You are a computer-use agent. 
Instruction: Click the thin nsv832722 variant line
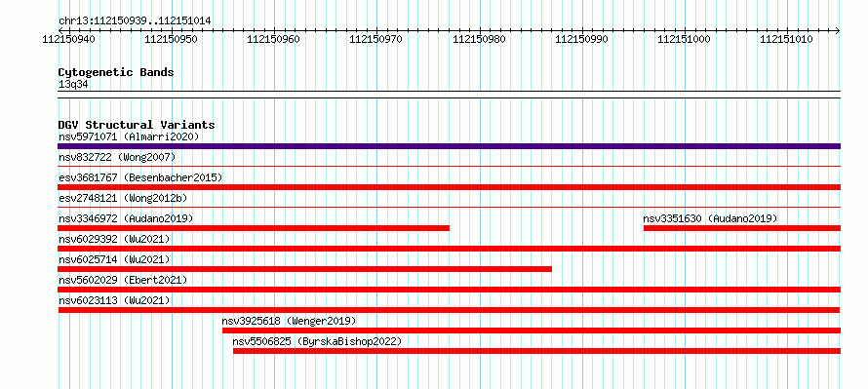[449, 166]
